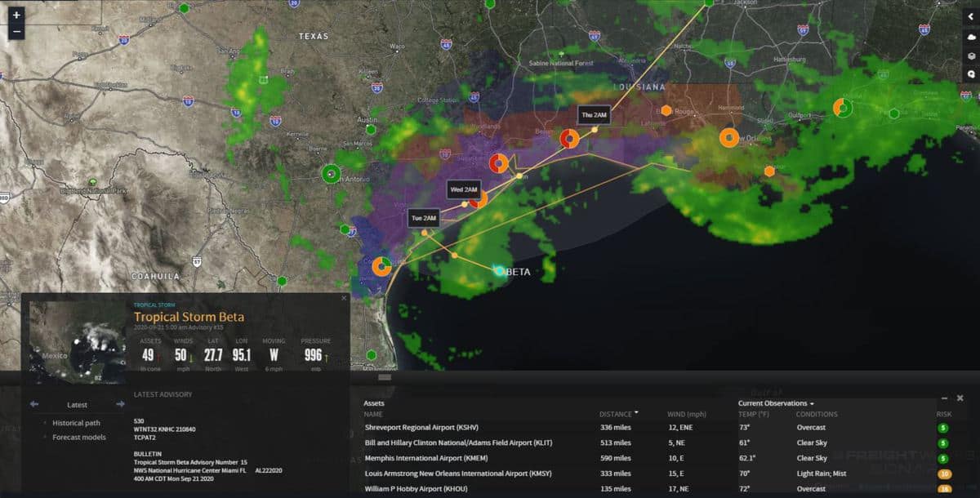Sort by the RISK column header
Screen dimensions: 980x498
tap(943, 414)
